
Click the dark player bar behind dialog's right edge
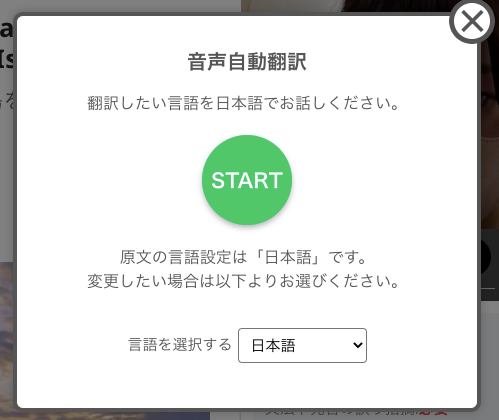tap(489, 265)
